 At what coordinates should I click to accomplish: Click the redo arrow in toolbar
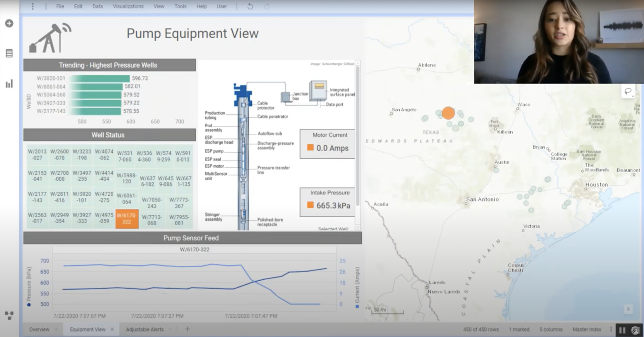click(x=267, y=6)
